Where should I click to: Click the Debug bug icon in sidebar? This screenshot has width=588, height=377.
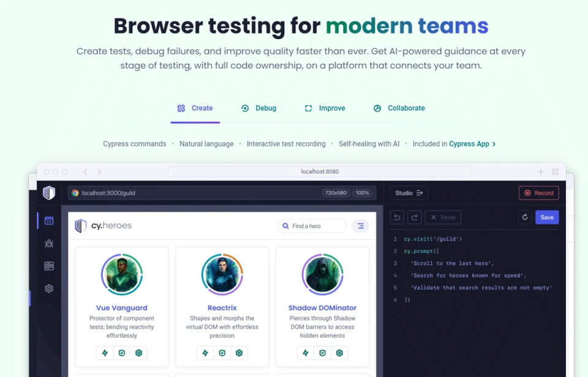(x=49, y=244)
